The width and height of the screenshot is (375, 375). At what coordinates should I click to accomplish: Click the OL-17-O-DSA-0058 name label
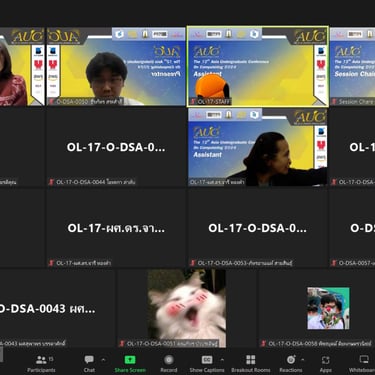[x=320, y=343]
